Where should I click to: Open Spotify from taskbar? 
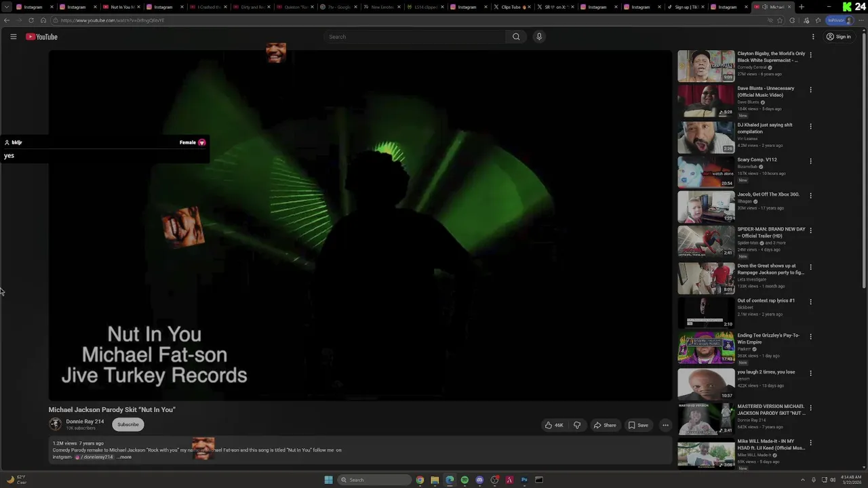[465, 480]
